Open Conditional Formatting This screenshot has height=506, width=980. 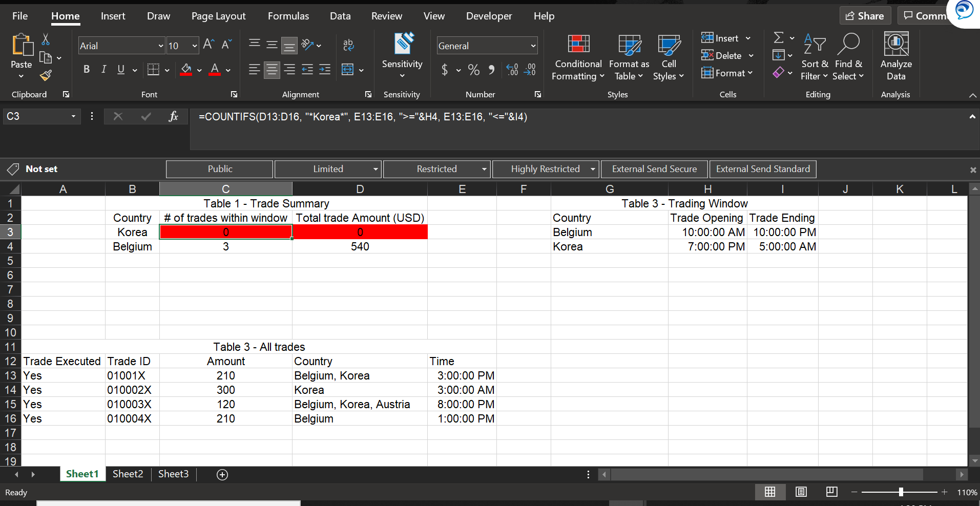578,57
